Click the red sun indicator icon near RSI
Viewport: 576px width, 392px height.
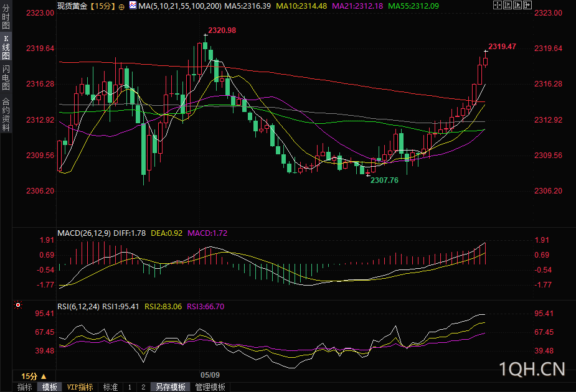18,305
